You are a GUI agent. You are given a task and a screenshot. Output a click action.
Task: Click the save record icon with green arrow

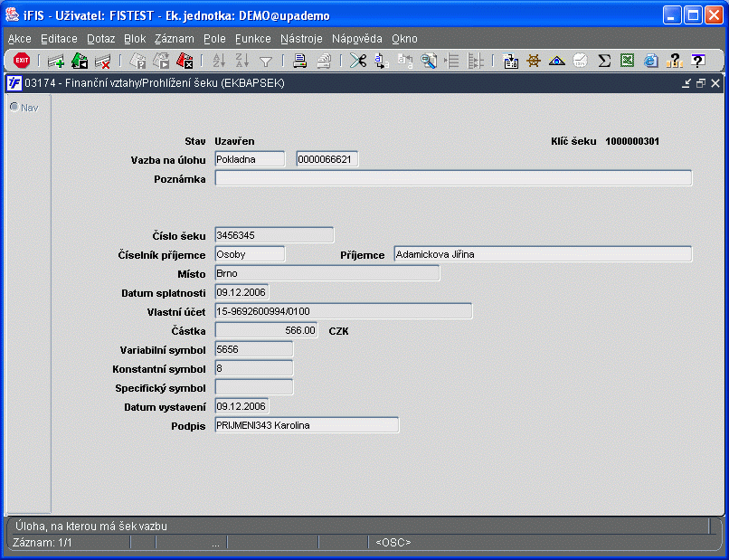[x=80, y=61]
